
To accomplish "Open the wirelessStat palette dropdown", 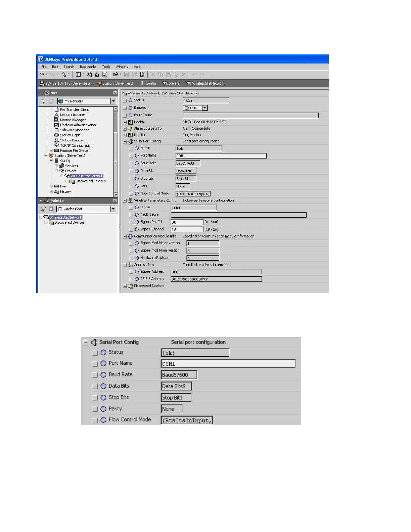I will click(113, 209).
